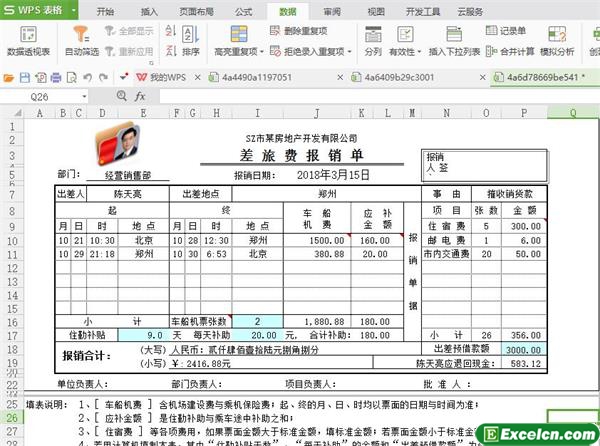Click the select-all corner triangle
600x446 pixels.
click(17, 113)
